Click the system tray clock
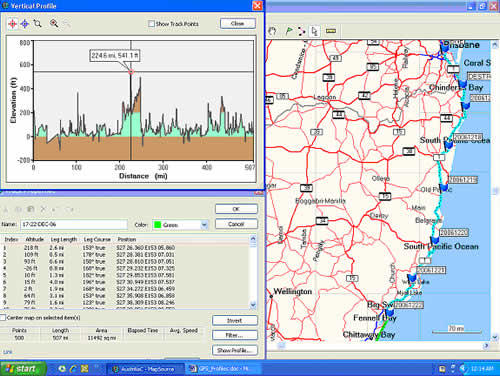The image size is (500, 376). coord(482,369)
